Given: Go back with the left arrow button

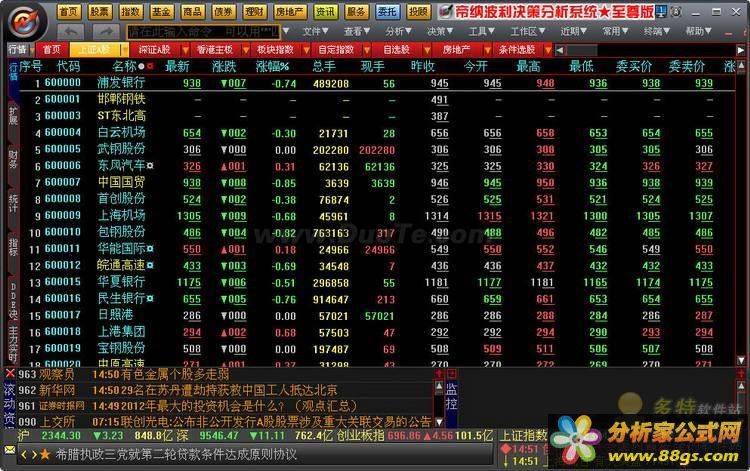Looking at the screenshot, I should point(71,32).
